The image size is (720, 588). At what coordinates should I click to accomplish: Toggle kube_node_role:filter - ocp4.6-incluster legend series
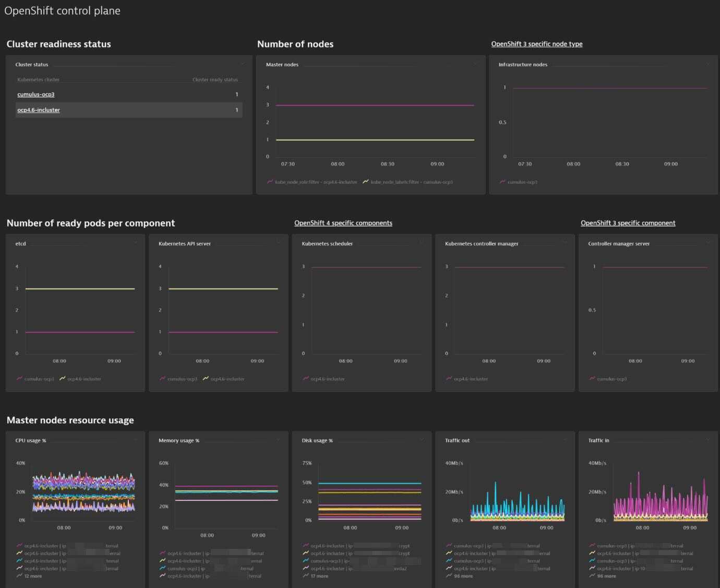pos(312,182)
